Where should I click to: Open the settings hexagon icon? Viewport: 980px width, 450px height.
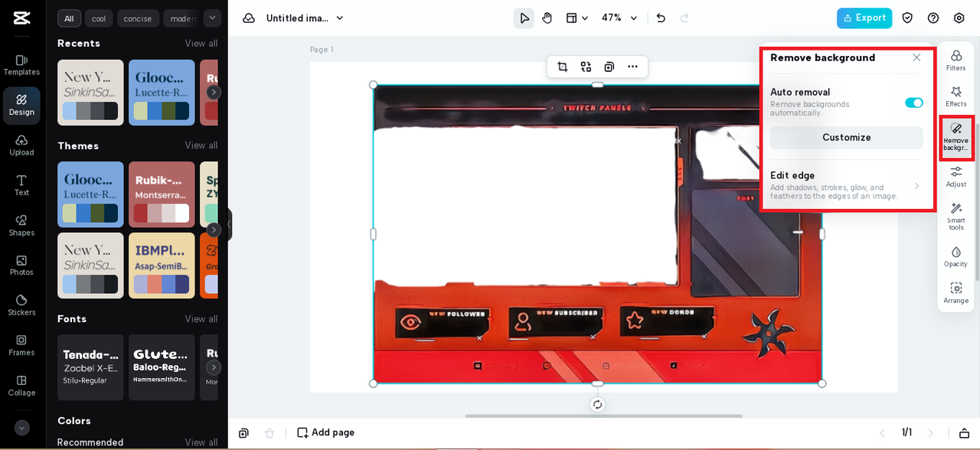[959, 18]
